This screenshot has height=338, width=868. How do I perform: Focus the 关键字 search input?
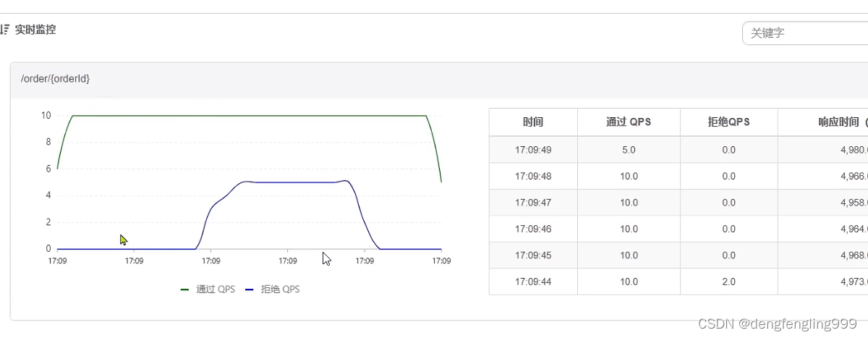[x=804, y=33]
